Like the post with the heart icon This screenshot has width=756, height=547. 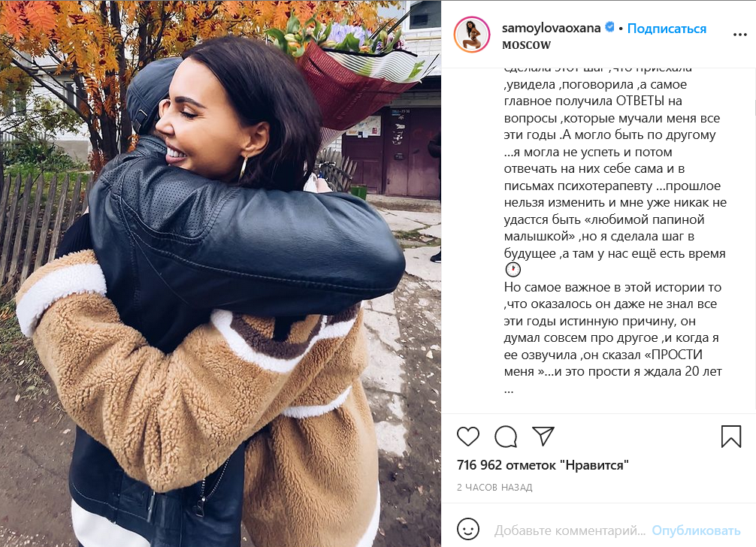467,437
